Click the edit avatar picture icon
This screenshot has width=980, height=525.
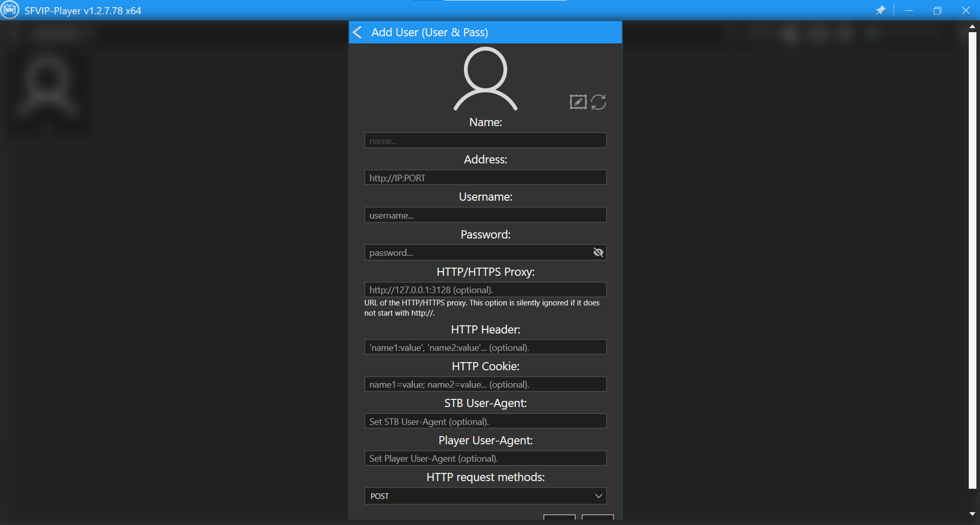click(x=578, y=102)
